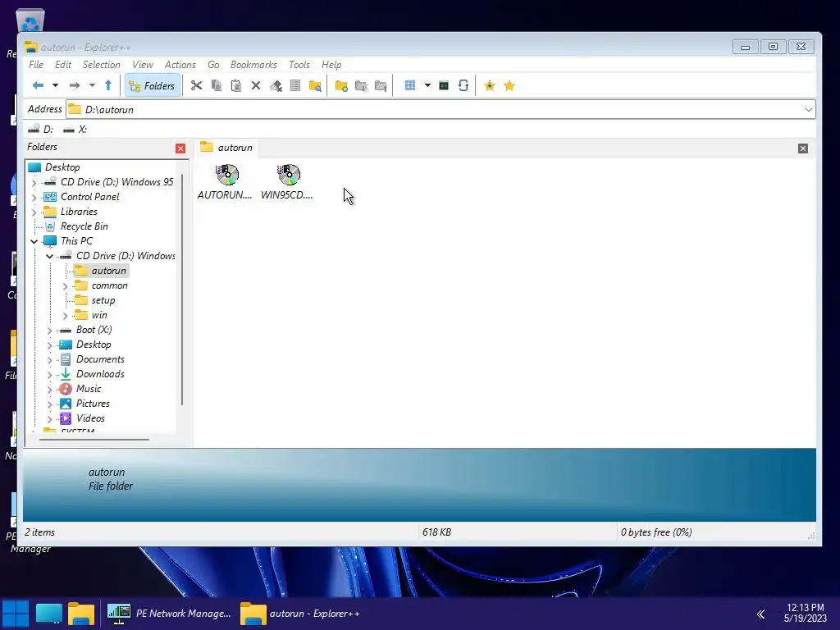Open the forward history dropdown arrow
The height and width of the screenshot is (630, 840).
coord(92,85)
